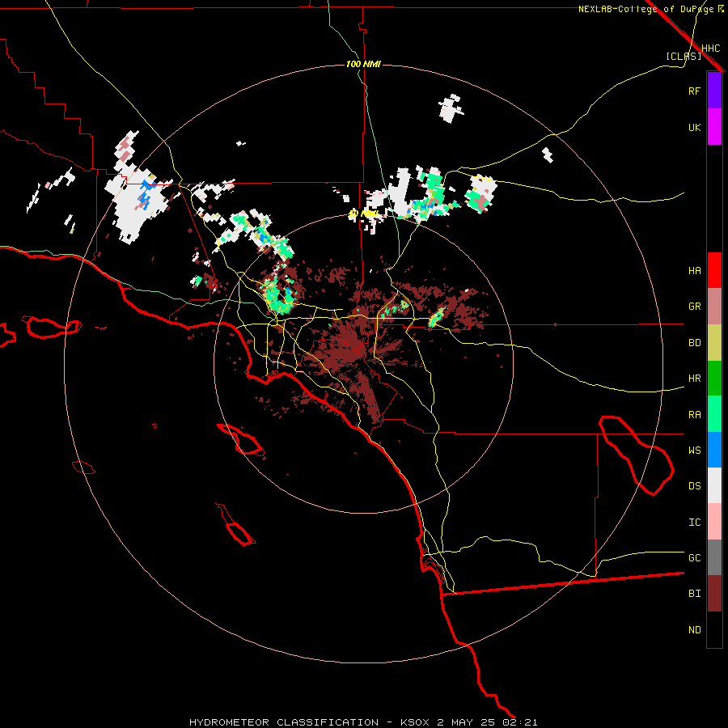Click the gray GC legend color swatch
728x728 pixels.
(714, 557)
